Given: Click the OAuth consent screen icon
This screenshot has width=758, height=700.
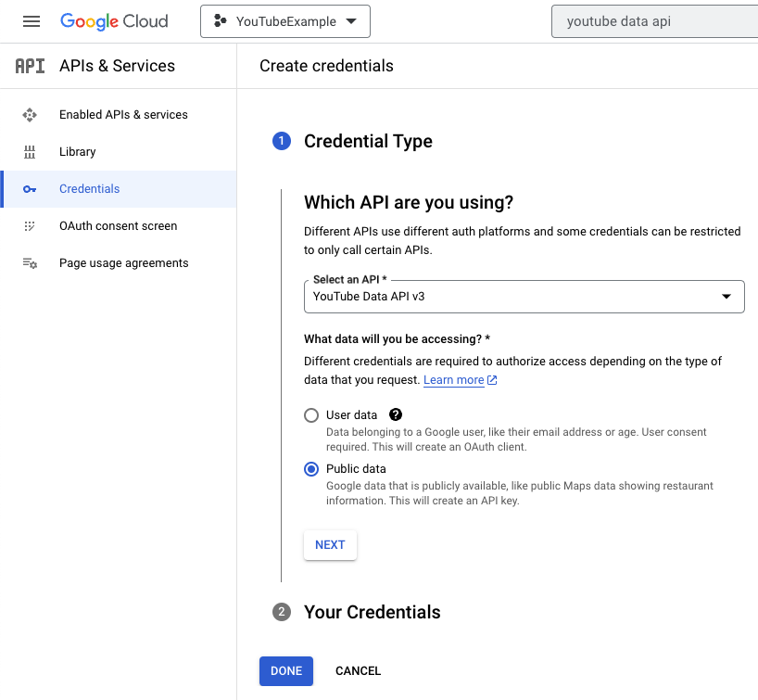Looking at the screenshot, I should point(30,226).
